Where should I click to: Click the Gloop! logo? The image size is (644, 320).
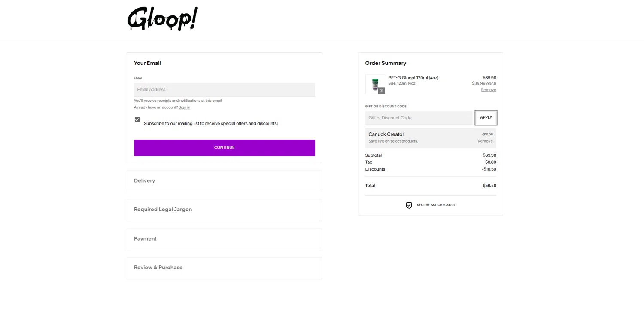click(163, 19)
